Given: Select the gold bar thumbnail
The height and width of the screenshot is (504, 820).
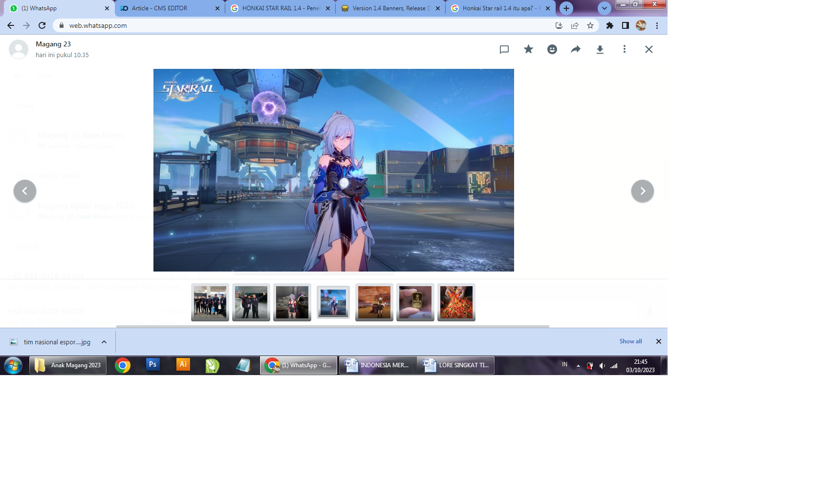Looking at the screenshot, I should [415, 302].
